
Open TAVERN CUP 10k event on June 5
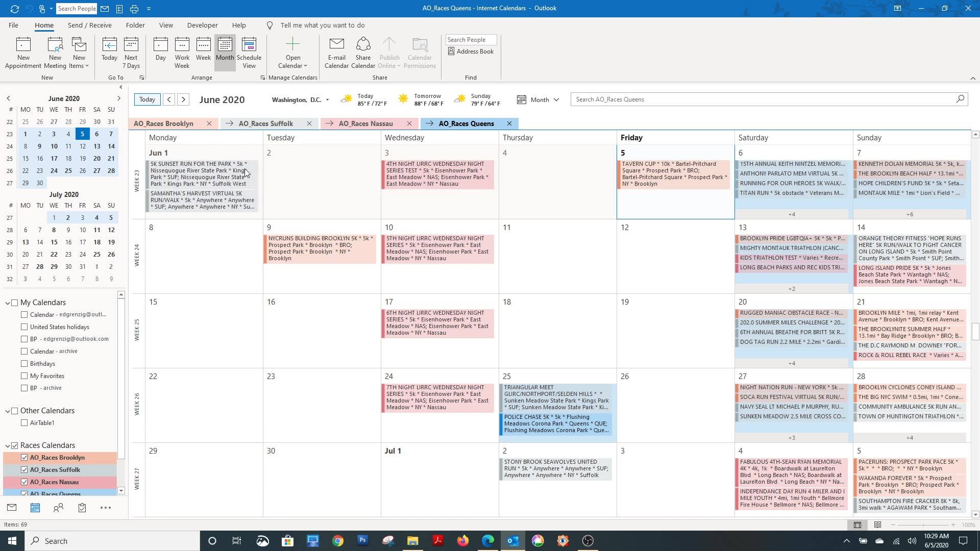(674, 174)
